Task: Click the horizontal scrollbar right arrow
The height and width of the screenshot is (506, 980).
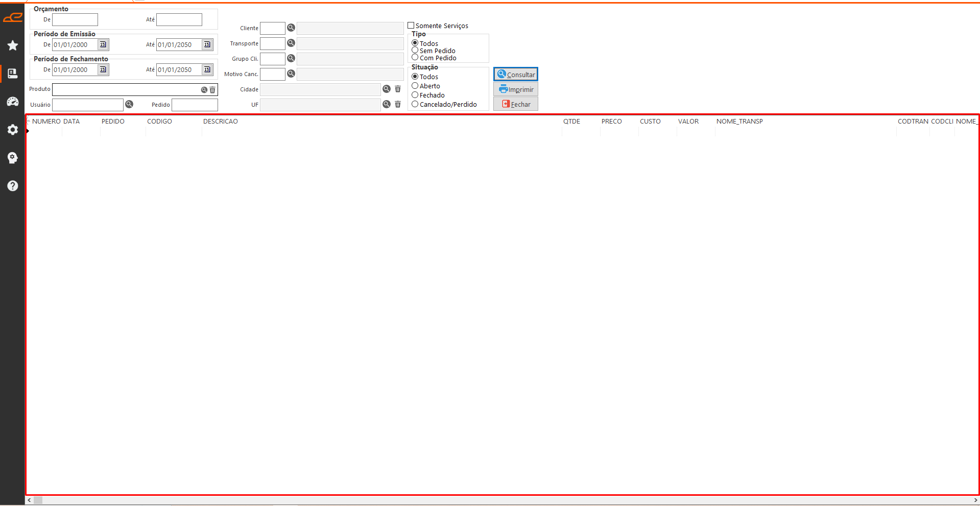Action: 975,500
